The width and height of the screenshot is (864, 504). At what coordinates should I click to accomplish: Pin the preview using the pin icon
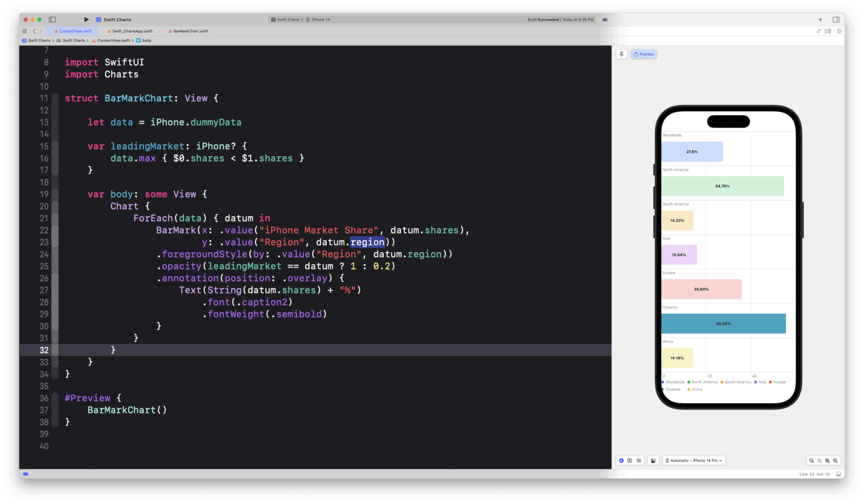tap(621, 53)
